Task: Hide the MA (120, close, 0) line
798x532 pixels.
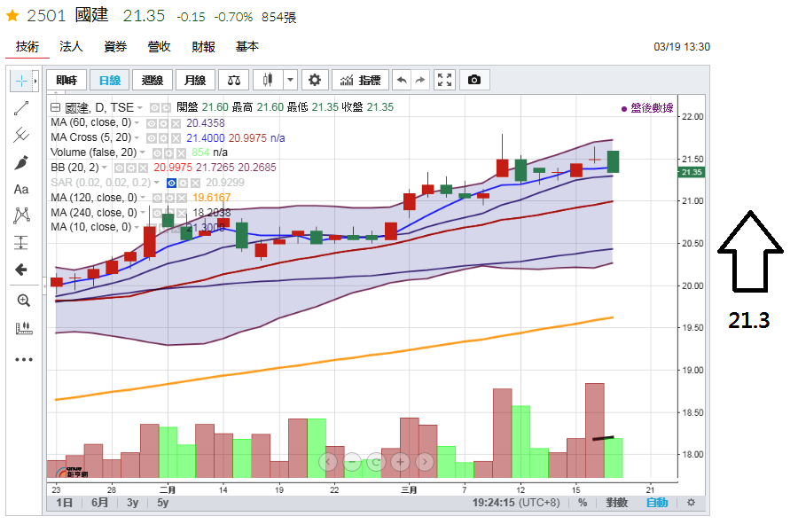Action: (157, 198)
